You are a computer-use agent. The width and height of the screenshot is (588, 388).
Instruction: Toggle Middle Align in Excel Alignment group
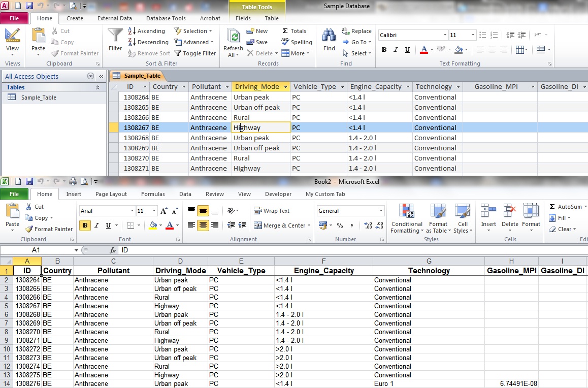[x=203, y=211]
